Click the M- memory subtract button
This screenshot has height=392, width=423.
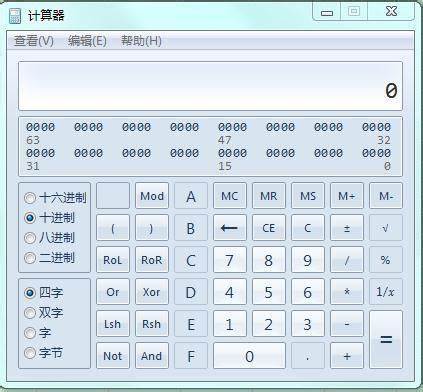coord(386,196)
